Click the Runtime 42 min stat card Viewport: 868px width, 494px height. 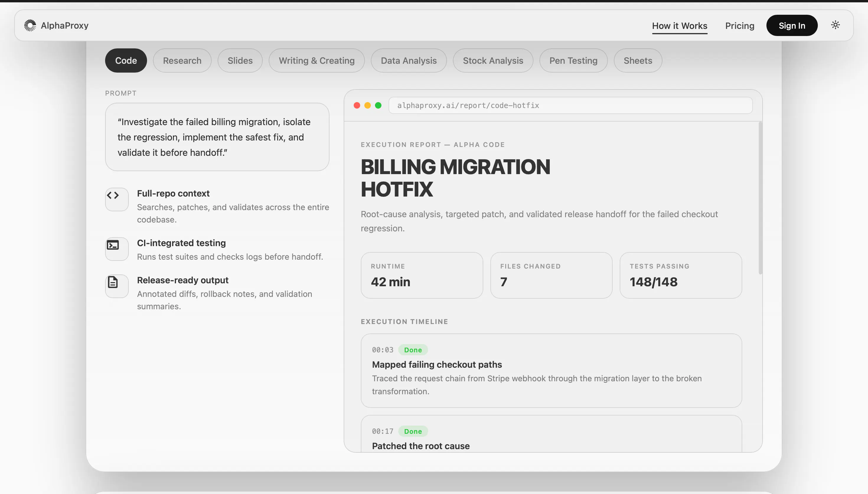[x=422, y=275]
